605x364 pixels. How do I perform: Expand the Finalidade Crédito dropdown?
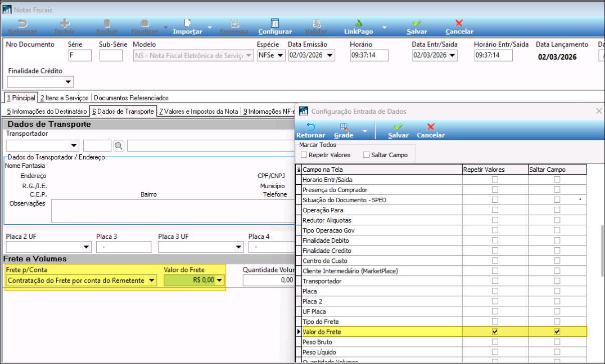[68, 82]
